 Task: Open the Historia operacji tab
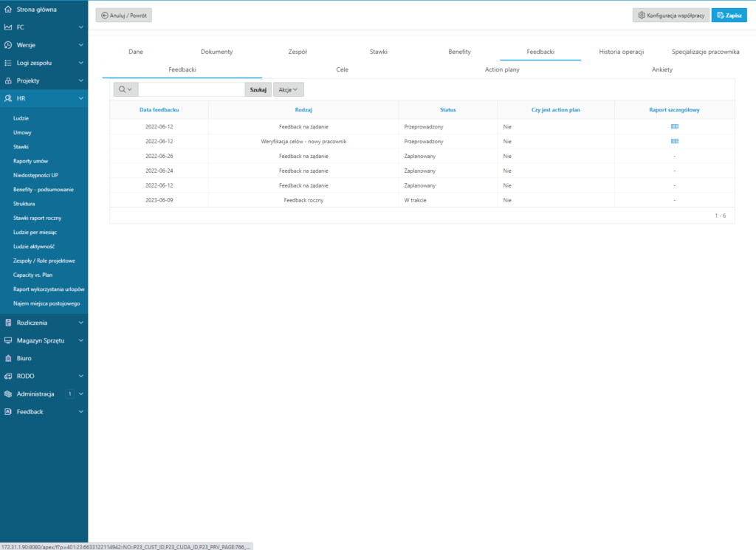point(622,52)
